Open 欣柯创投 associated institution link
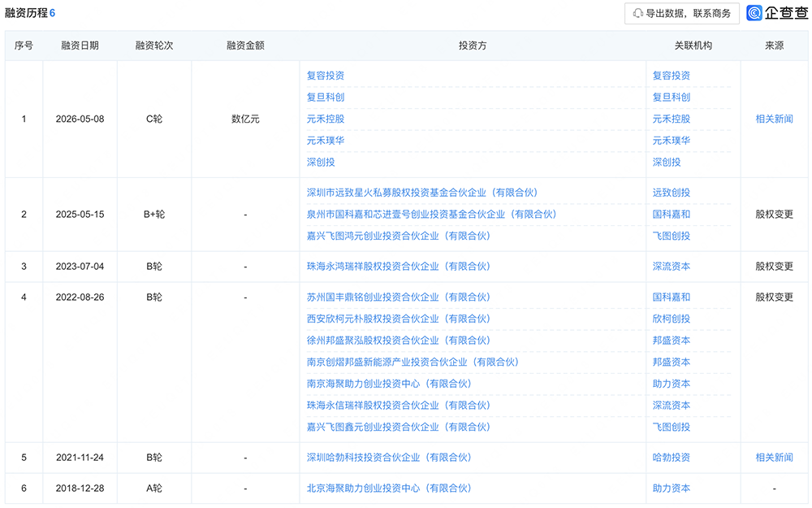812x508 pixels. [x=672, y=319]
